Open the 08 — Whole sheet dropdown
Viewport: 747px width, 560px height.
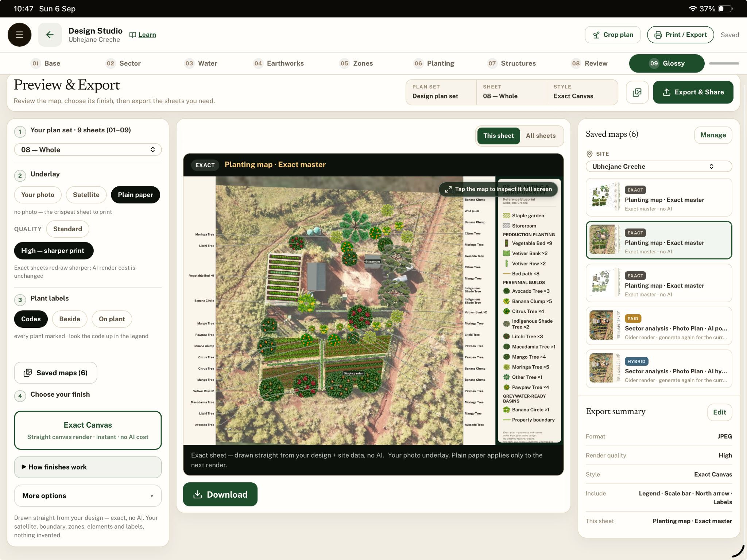pos(88,149)
